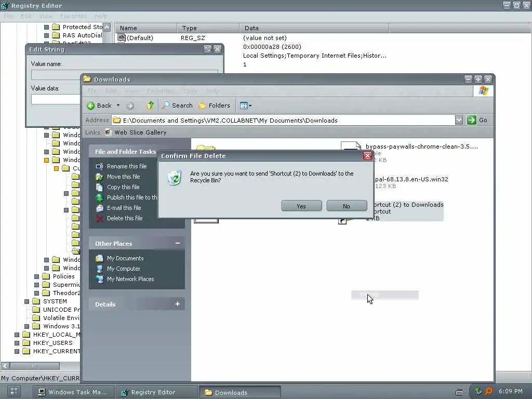The width and height of the screenshot is (532, 399).
Task: Select UNICODE Program Groups key
Action: click(61, 310)
